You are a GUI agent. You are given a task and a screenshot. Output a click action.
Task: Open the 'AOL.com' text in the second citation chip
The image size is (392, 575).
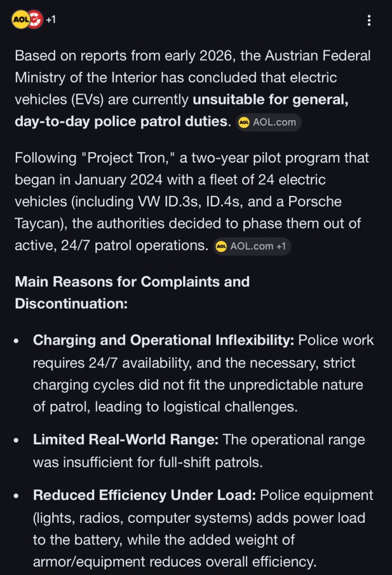252,246
